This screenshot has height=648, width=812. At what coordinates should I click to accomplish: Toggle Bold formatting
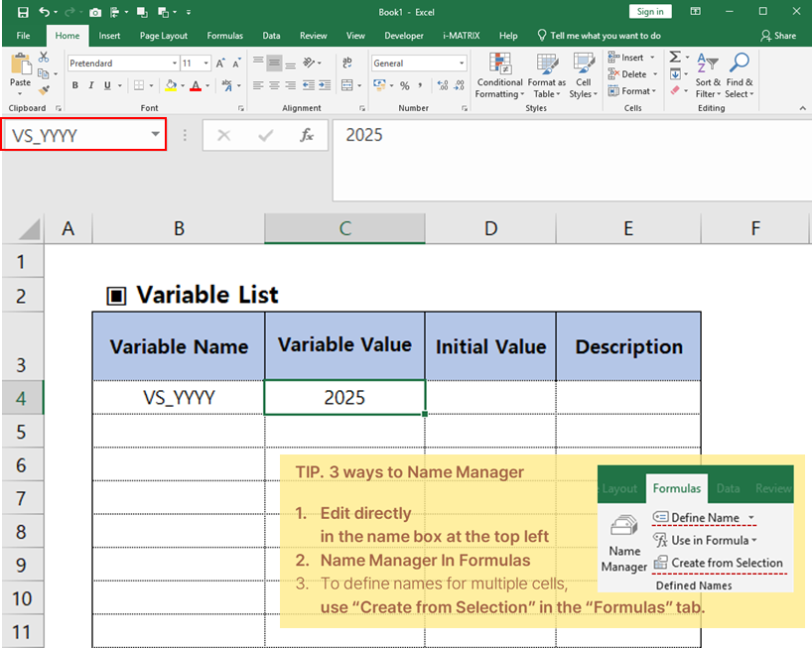75,86
